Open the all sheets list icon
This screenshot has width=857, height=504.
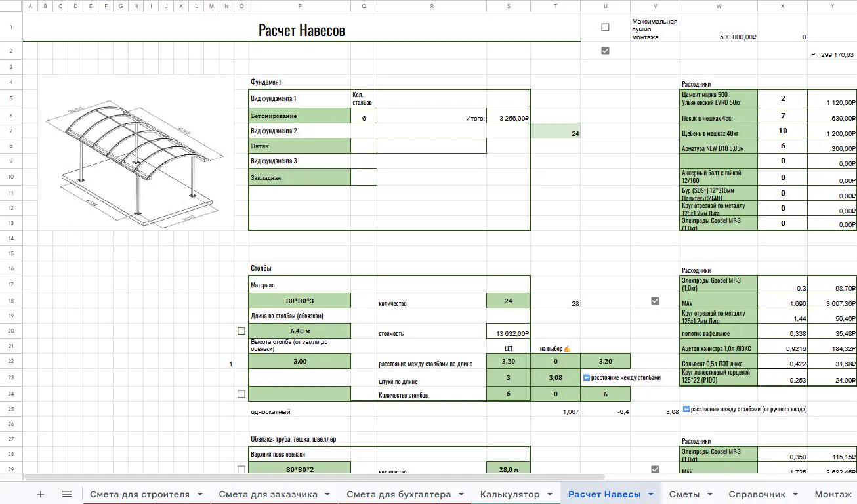pos(67,494)
